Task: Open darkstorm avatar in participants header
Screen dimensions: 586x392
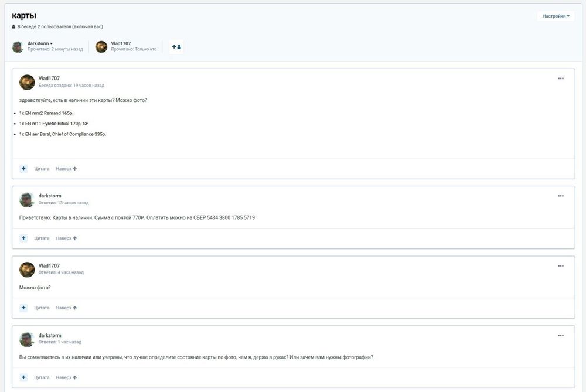Action: pyautogui.click(x=18, y=47)
